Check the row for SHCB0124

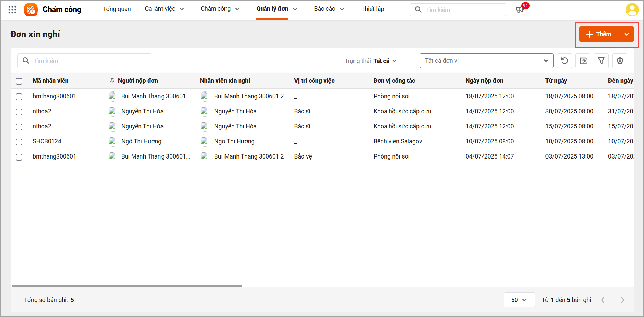[19, 142]
